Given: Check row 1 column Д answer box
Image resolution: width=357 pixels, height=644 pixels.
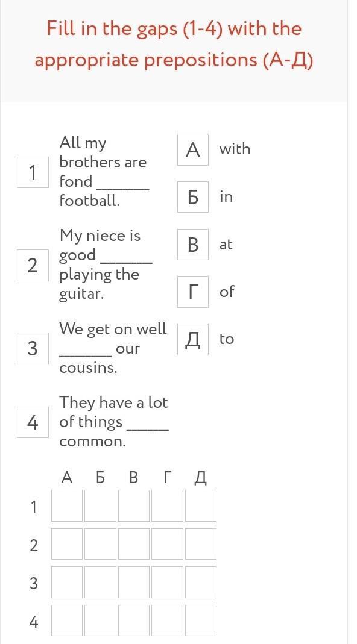Looking at the screenshot, I should pyautogui.click(x=201, y=505).
